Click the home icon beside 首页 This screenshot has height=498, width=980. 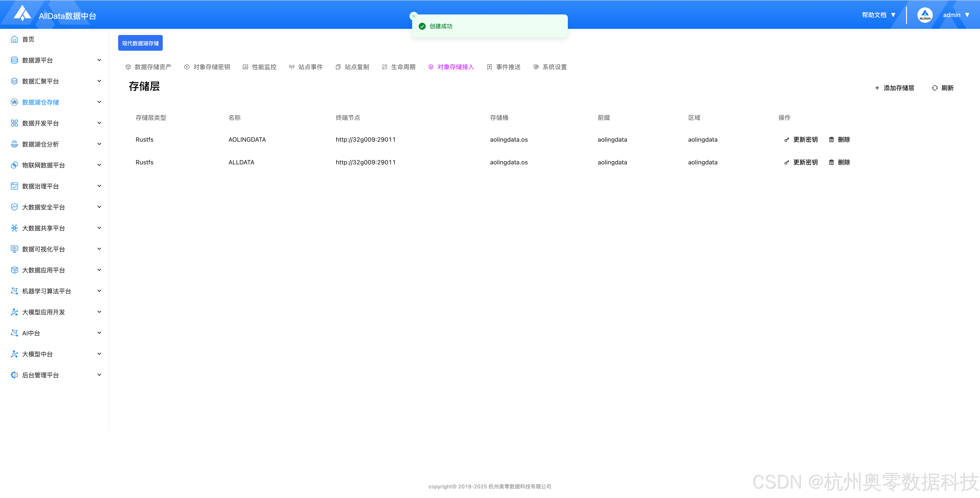click(14, 39)
